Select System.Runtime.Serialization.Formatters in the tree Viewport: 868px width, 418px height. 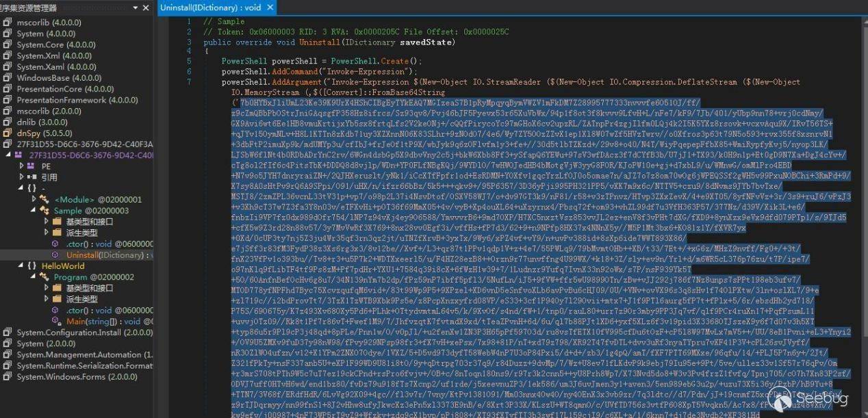85,366
